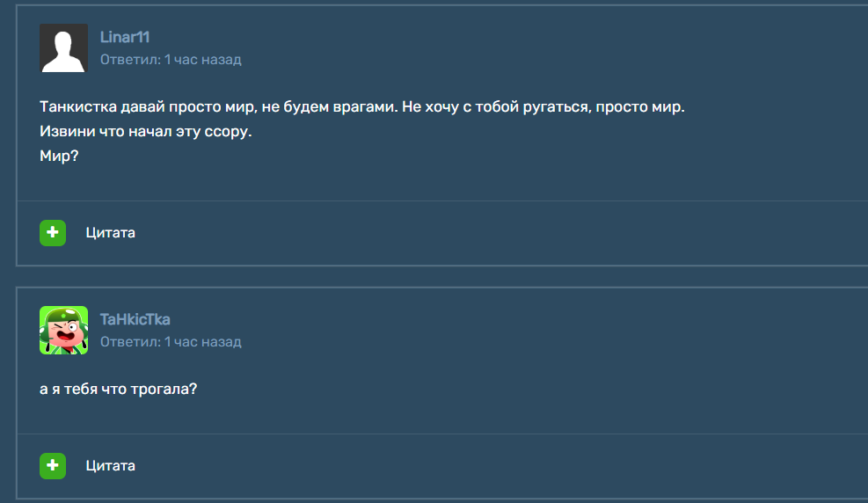Quote TaHkicTka's reply via "Цитата"

coord(111,466)
